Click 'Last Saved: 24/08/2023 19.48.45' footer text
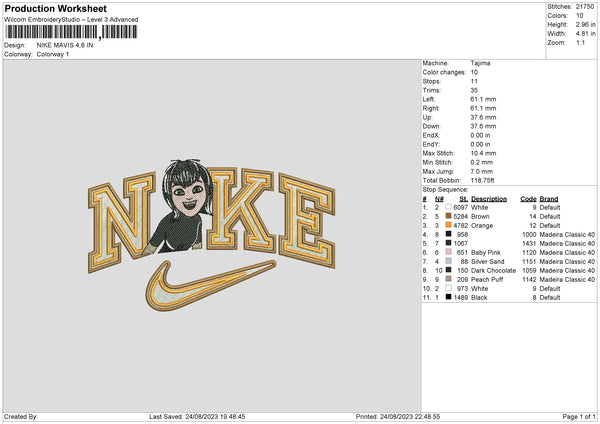600x424 pixels. (197, 416)
